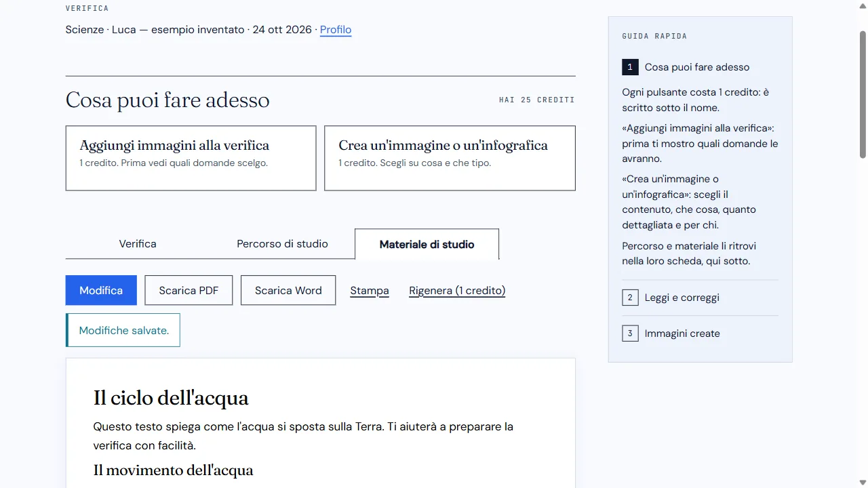The width and height of the screenshot is (868, 488).
Task: Select the Materiale di studio tab
Action: (427, 244)
